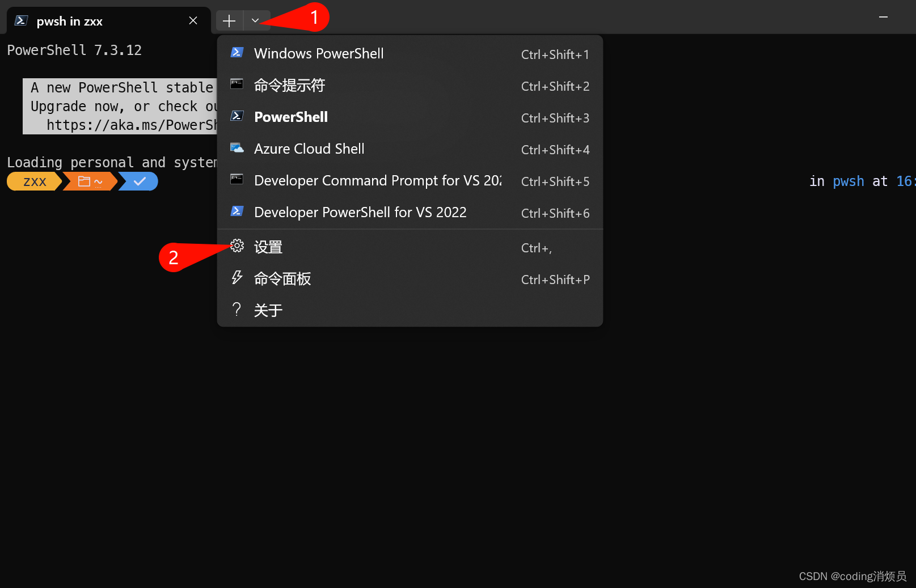Click the Ctrl+Shift+1 shortcut label
Viewport: 916px width, 588px height.
click(x=555, y=54)
